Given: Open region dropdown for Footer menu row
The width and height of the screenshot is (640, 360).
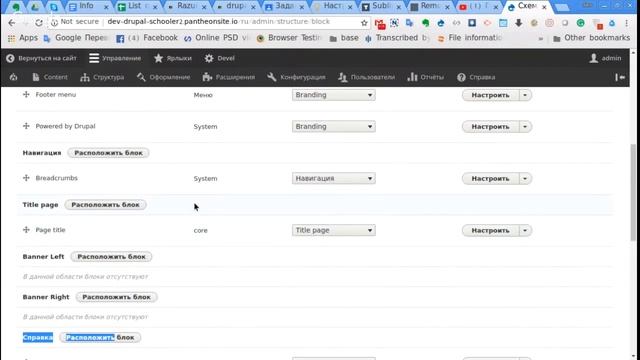Looking at the screenshot, I should click(x=333, y=95).
